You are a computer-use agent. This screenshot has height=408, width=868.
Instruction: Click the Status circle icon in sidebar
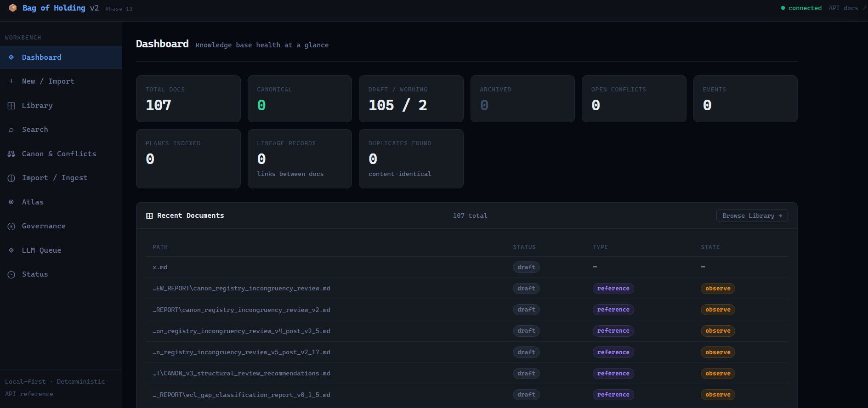[11, 275]
